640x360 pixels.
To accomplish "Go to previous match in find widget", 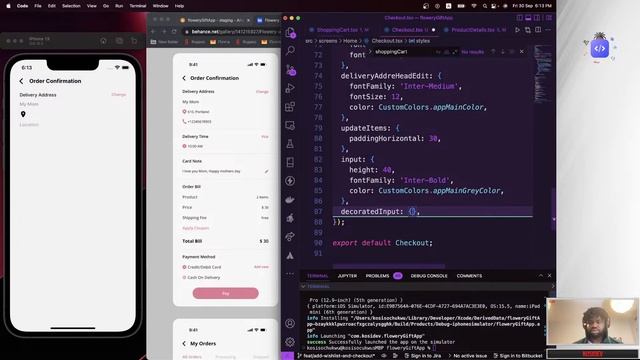I will click(x=493, y=52).
